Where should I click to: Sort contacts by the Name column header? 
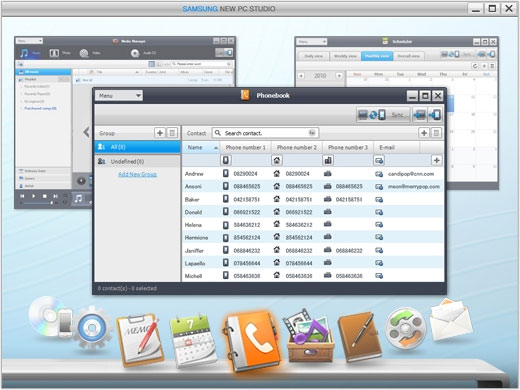(x=200, y=147)
